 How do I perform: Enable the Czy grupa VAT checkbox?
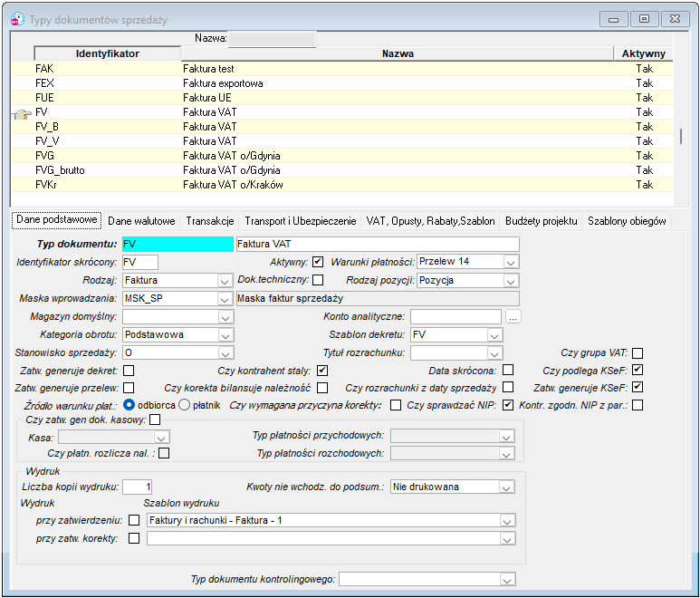638,353
